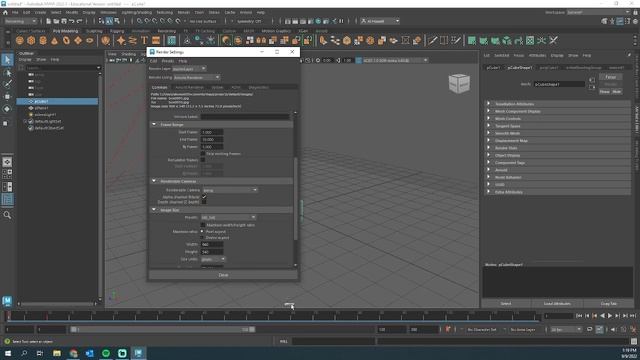Select the Scale tool in toolbox
Screen dimensions: 640x360
point(6,123)
